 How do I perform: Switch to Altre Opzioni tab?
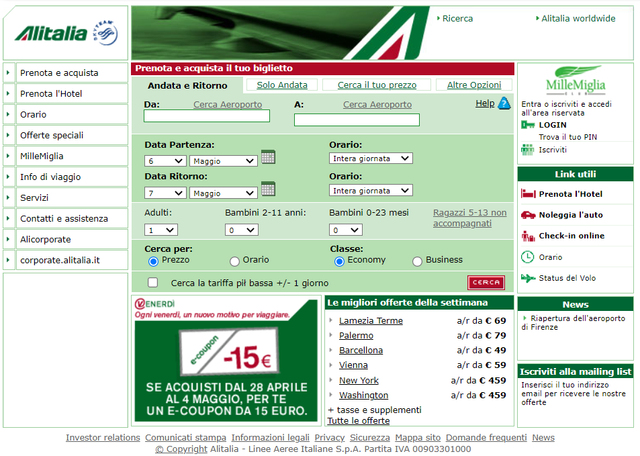[x=474, y=85]
